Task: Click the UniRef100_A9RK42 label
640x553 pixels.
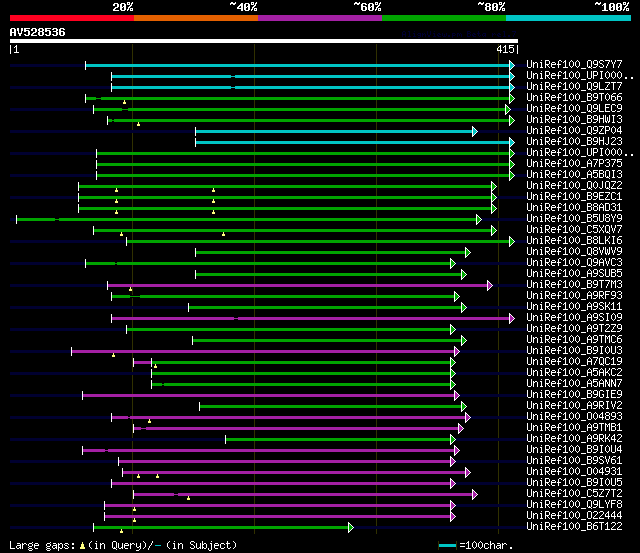Action: tap(574, 439)
